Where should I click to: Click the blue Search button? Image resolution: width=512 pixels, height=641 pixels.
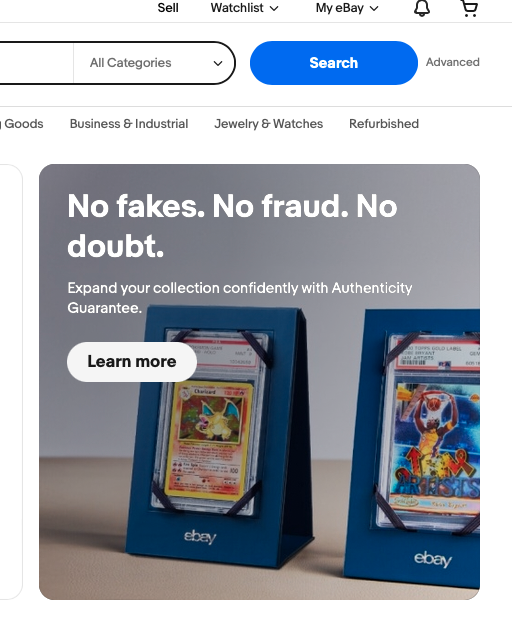coord(334,63)
